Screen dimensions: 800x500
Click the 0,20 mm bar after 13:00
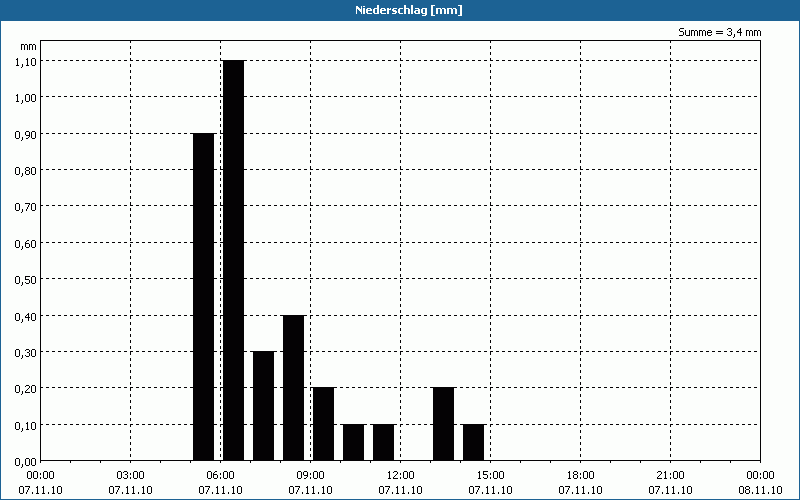coord(444,424)
